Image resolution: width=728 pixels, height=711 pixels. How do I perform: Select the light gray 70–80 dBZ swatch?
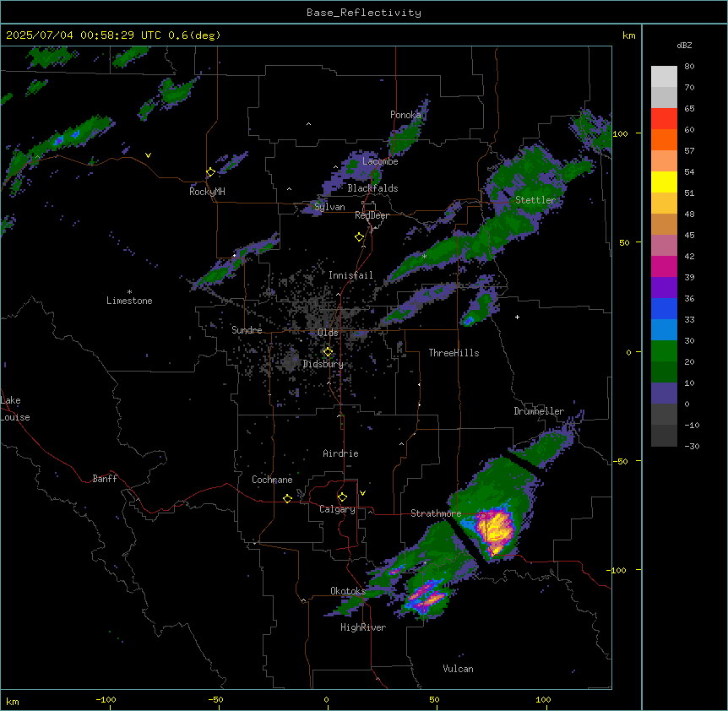click(664, 77)
